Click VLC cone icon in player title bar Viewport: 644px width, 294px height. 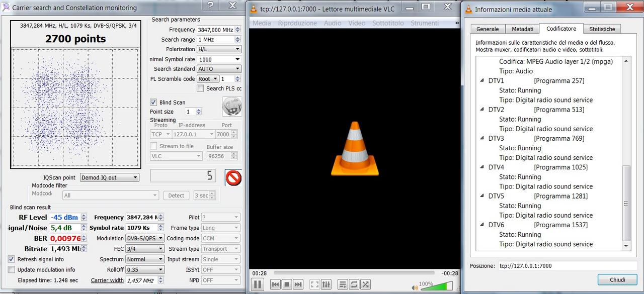(x=254, y=9)
